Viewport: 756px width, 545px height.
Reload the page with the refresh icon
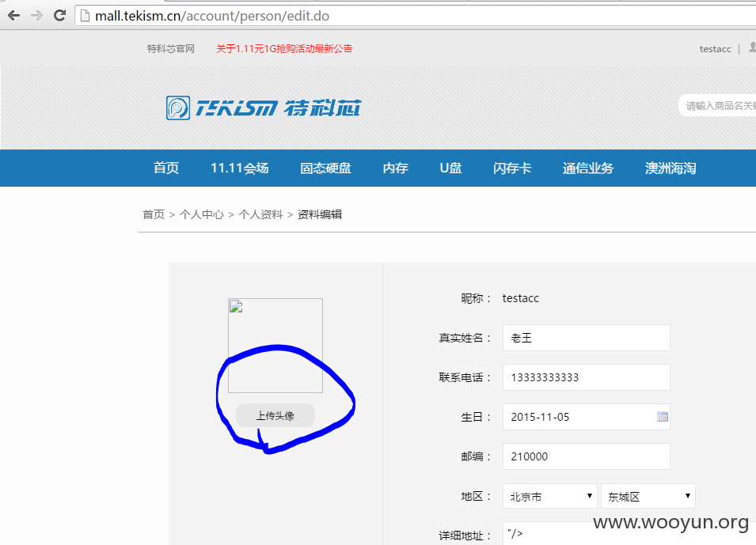coord(59,15)
